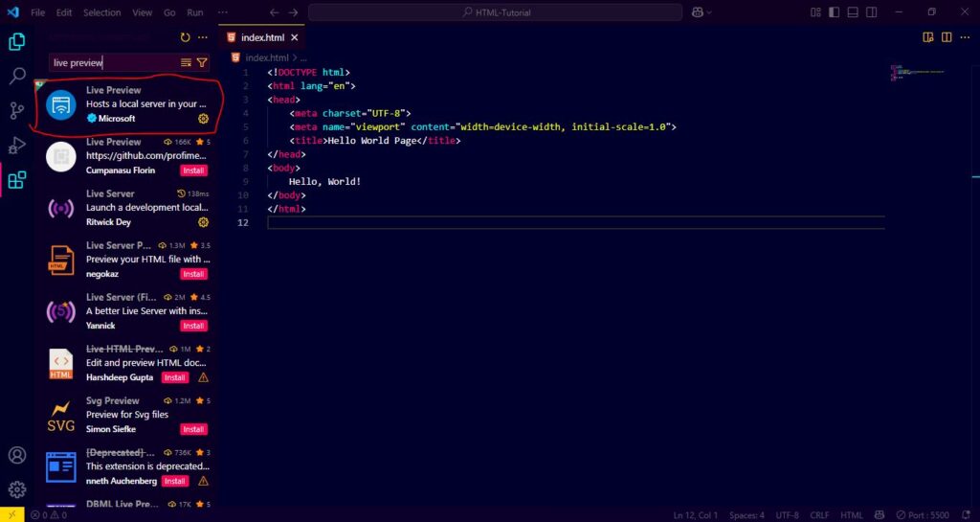980x522 pixels.
Task: Toggle secondary side bar visibility
Action: coord(871,12)
